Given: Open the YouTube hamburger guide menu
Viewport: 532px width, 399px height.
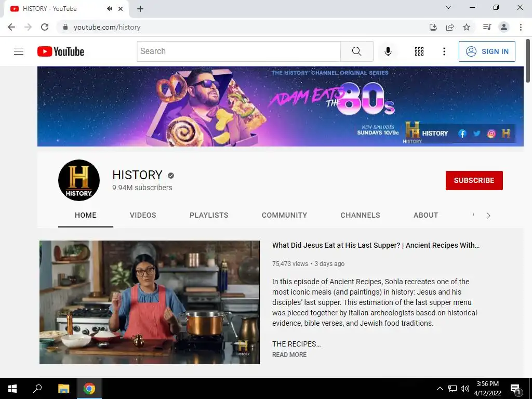Looking at the screenshot, I should coord(19,51).
